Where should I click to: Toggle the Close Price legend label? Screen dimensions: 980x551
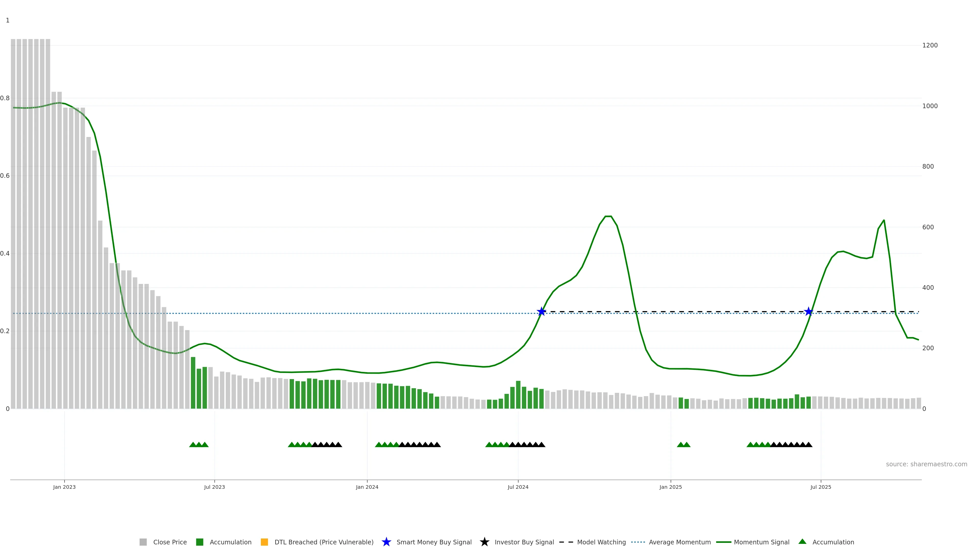tap(170, 542)
